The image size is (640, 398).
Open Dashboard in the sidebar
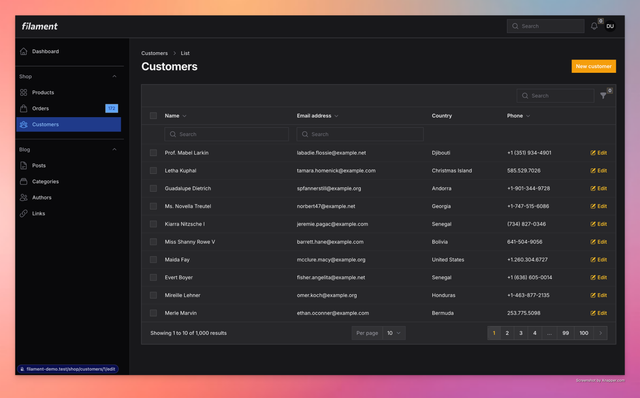click(x=69, y=51)
